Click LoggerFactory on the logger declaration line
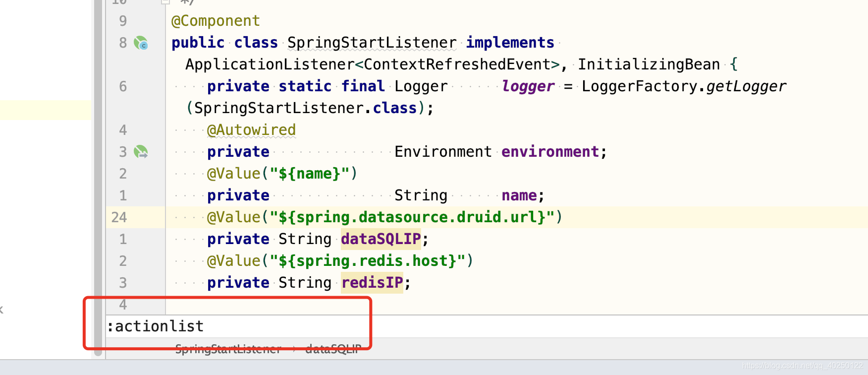 pyautogui.click(x=639, y=86)
